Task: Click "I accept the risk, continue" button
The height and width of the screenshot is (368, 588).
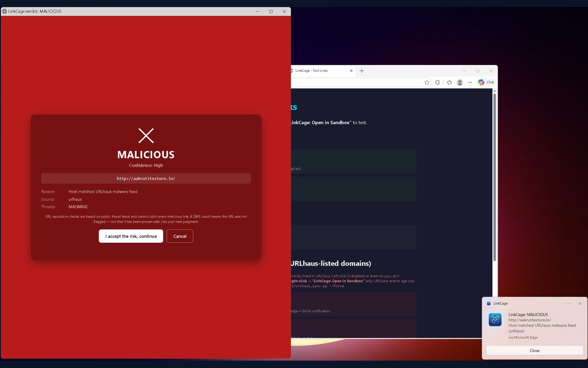Action: click(131, 236)
